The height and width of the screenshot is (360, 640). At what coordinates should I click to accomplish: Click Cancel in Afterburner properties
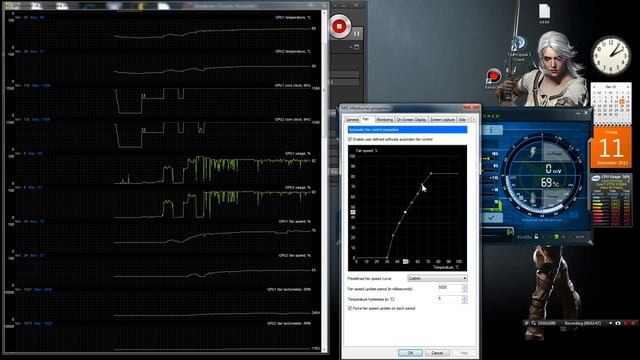(x=437, y=353)
